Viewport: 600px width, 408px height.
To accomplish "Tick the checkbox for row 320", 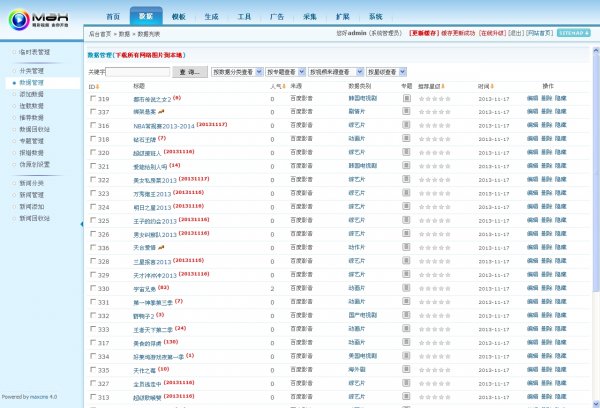I will [x=93, y=152].
